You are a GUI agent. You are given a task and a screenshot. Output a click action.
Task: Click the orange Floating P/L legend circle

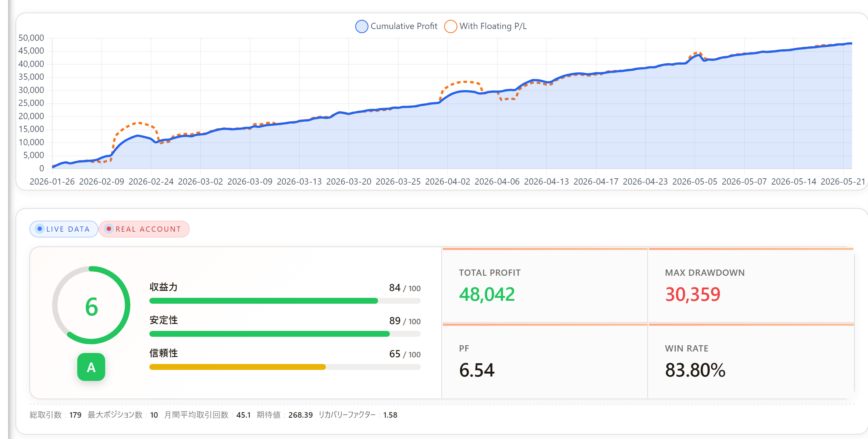point(451,26)
